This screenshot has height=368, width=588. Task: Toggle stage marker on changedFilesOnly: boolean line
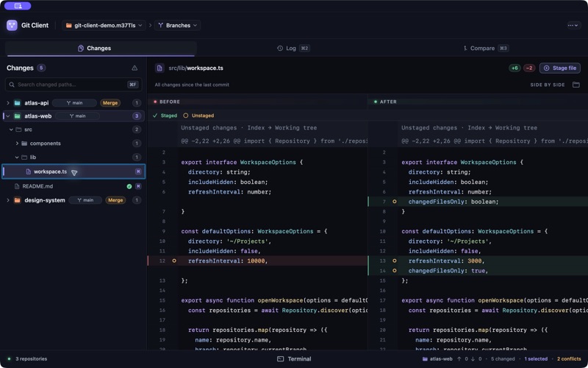click(395, 202)
